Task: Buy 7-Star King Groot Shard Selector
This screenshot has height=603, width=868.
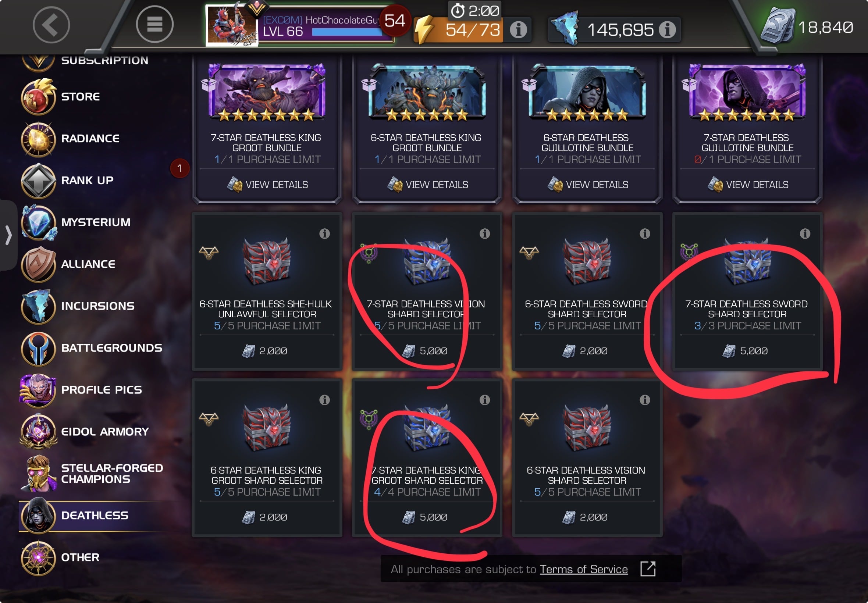Action: [x=427, y=517]
